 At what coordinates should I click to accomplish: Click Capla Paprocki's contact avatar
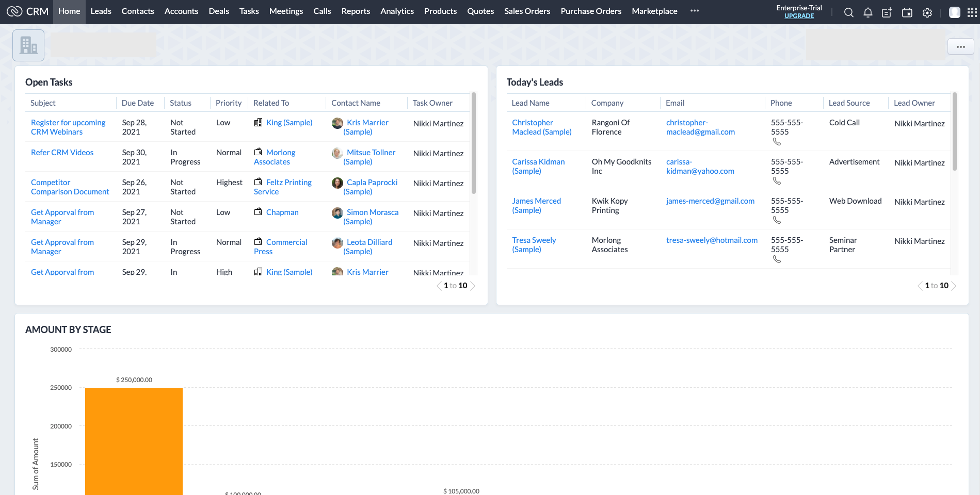(338, 183)
